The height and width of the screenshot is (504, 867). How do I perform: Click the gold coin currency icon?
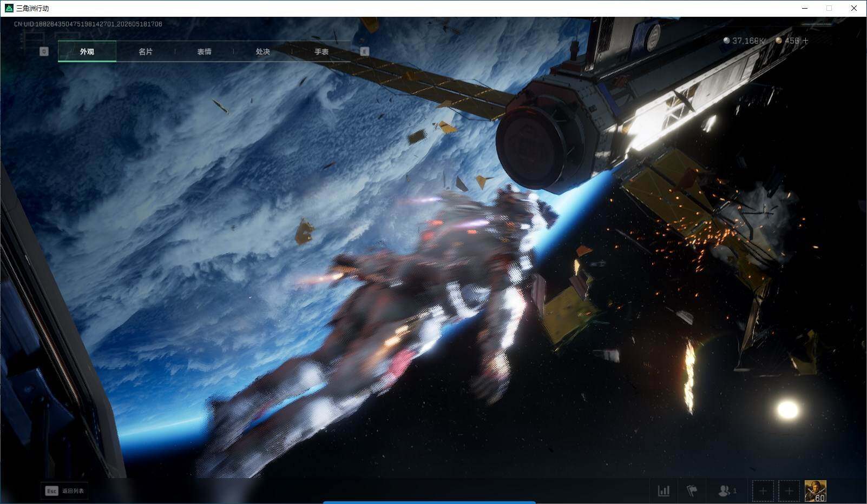click(779, 41)
